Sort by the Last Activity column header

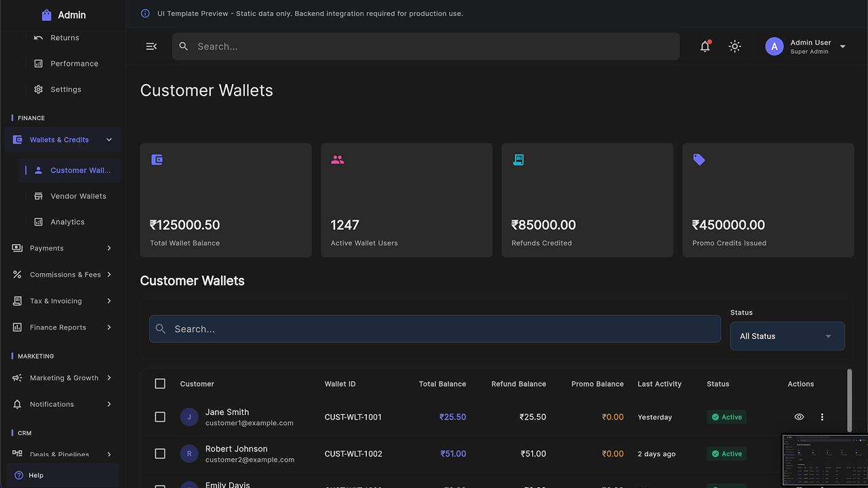tap(659, 384)
